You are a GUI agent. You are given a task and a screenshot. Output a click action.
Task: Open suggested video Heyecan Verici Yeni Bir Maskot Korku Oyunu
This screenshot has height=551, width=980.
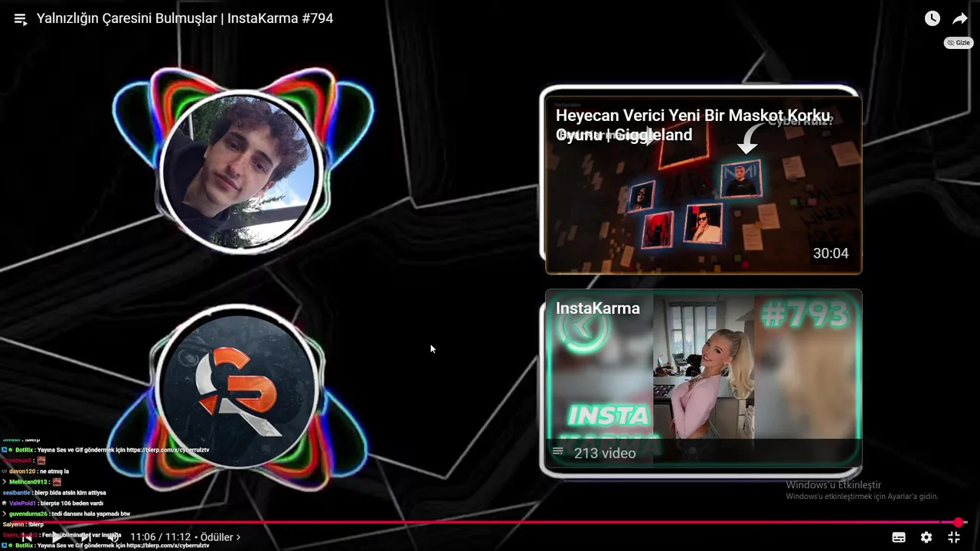(704, 184)
